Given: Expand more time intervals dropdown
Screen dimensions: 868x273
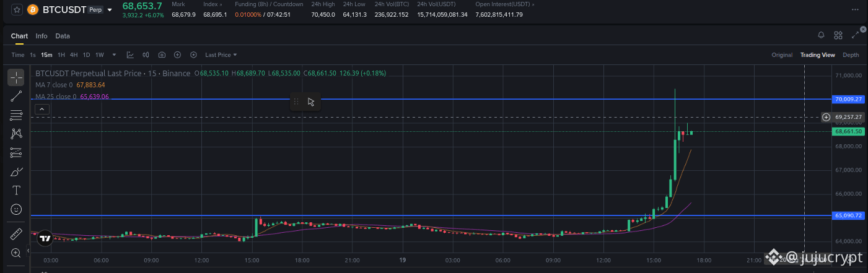Looking at the screenshot, I should coord(114,54).
